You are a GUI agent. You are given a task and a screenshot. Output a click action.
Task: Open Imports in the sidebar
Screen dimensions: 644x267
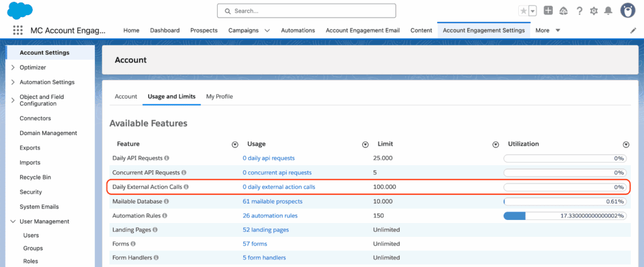coord(30,163)
